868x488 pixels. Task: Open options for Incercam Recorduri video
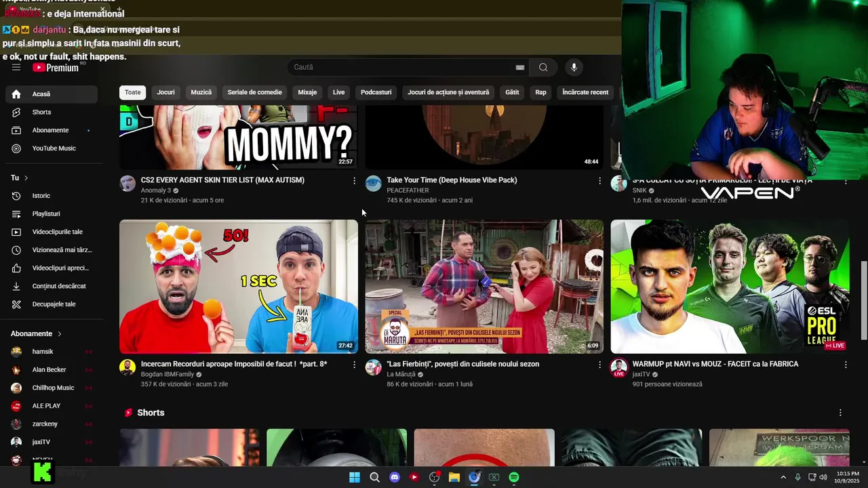click(x=354, y=365)
